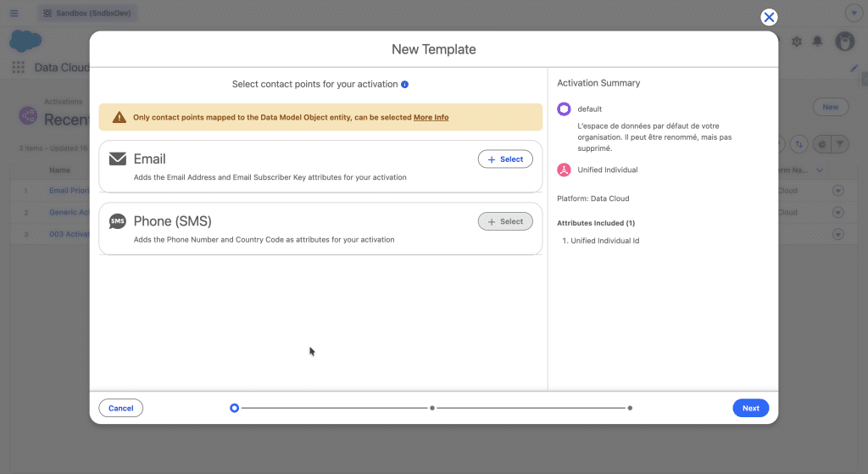Viewport: 868px width, 474px height.
Task: Select the Phone (SMS) contact point
Action: pos(505,221)
